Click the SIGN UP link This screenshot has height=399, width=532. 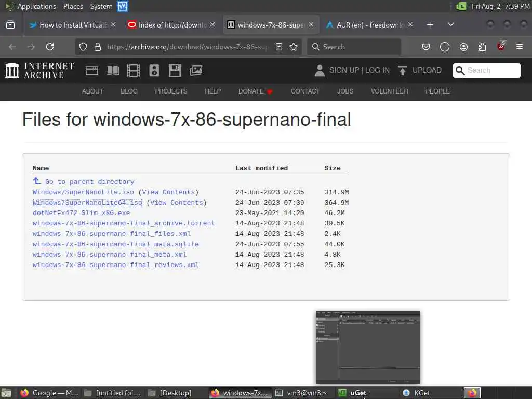point(344,70)
